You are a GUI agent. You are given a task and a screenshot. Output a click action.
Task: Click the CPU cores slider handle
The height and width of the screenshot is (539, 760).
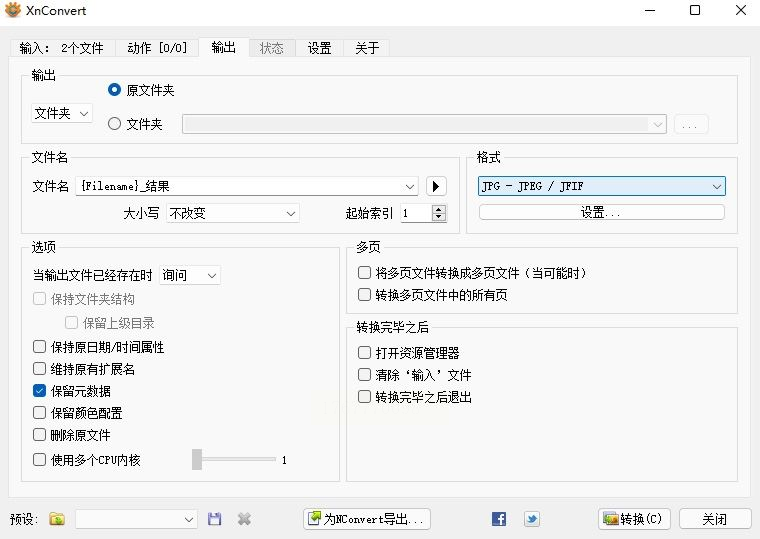(x=197, y=459)
